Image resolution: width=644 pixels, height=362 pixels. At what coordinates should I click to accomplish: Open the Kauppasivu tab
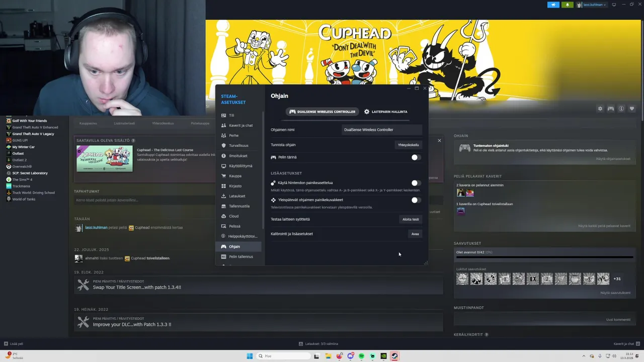tap(88, 123)
